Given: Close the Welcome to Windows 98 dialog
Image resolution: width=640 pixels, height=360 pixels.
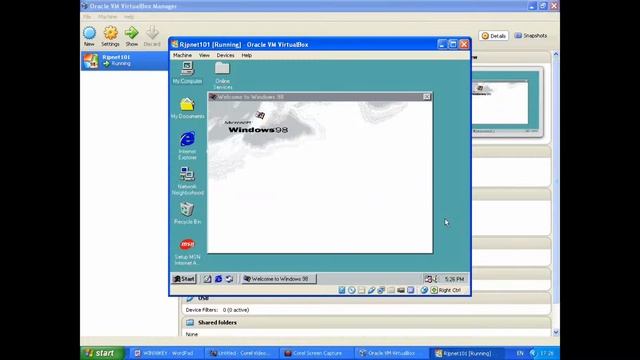Looking at the screenshot, I should [427, 97].
